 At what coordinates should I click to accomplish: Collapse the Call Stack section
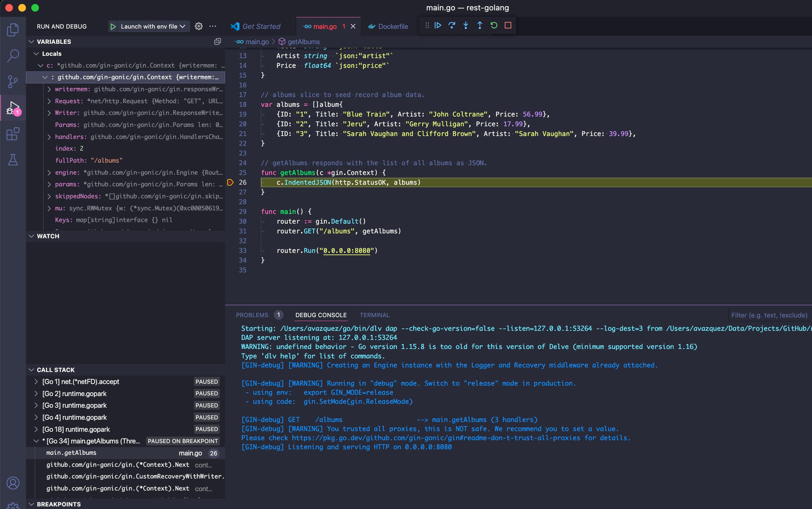click(31, 370)
